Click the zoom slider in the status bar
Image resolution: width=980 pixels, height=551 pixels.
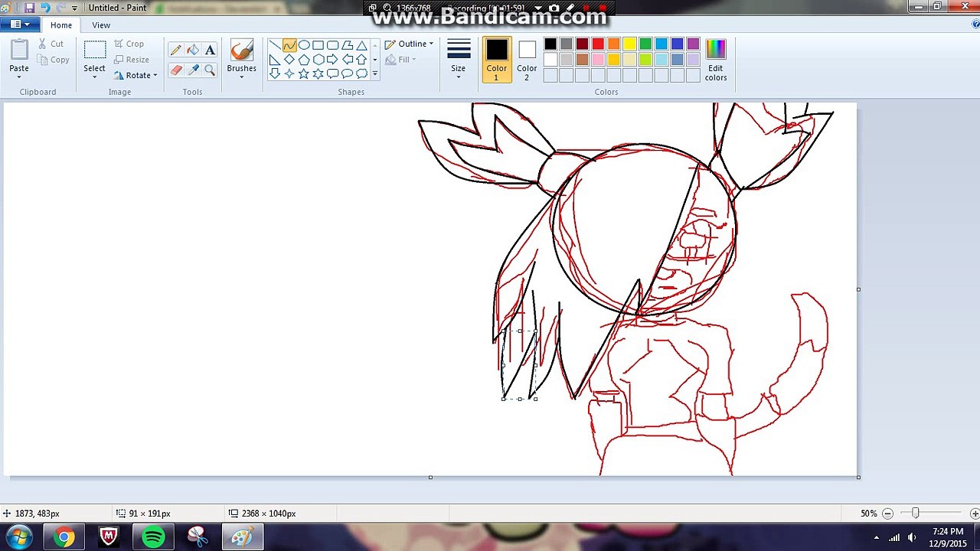(916, 514)
